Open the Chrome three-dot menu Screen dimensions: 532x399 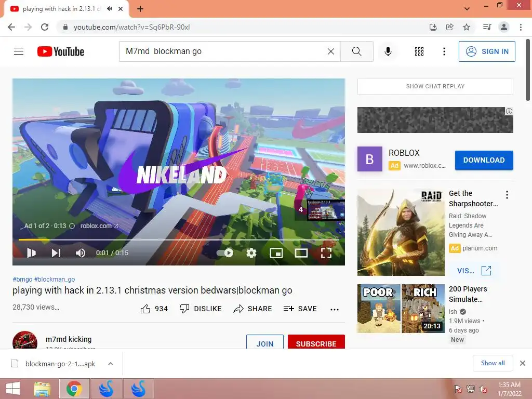click(x=521, y=27)
